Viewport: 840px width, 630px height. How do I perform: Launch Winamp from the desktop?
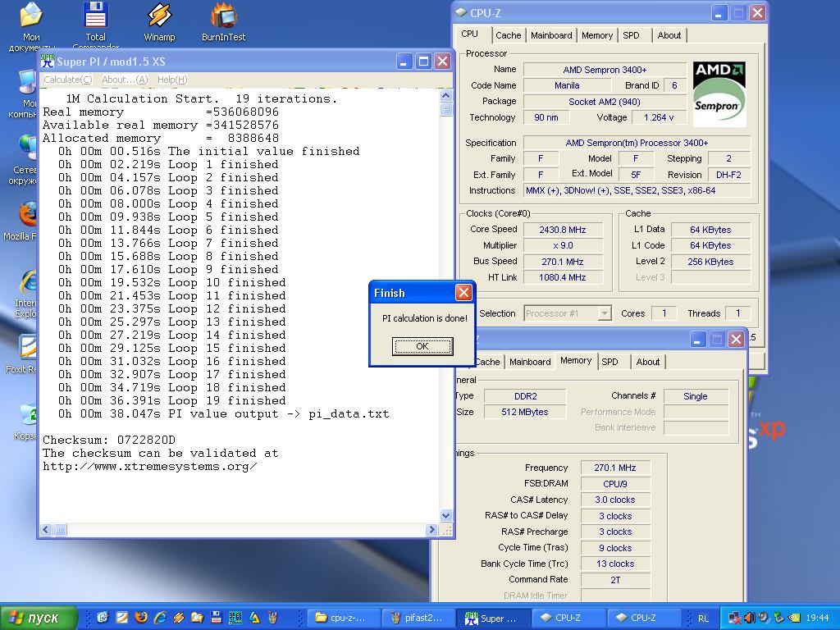[159, 21]
